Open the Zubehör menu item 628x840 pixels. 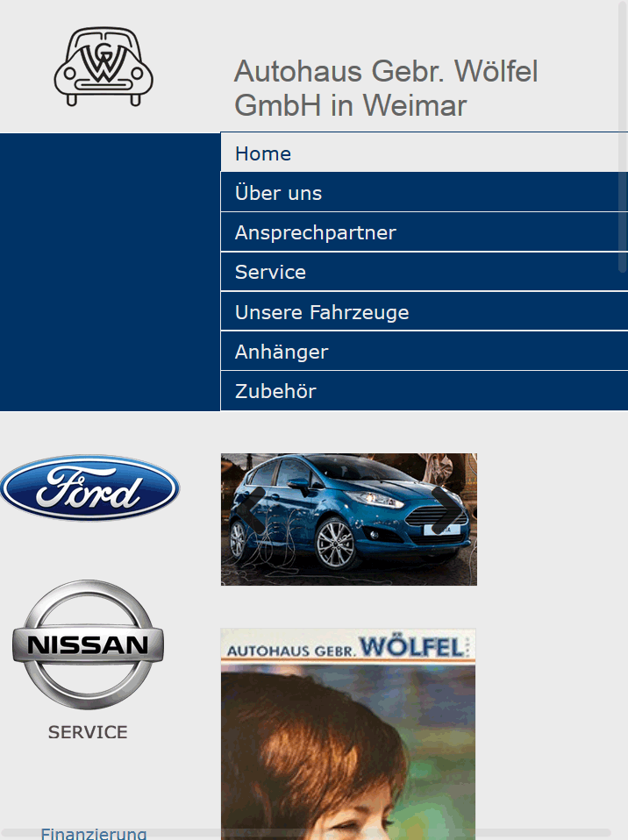pyautogui.click(x=424, y=391)
